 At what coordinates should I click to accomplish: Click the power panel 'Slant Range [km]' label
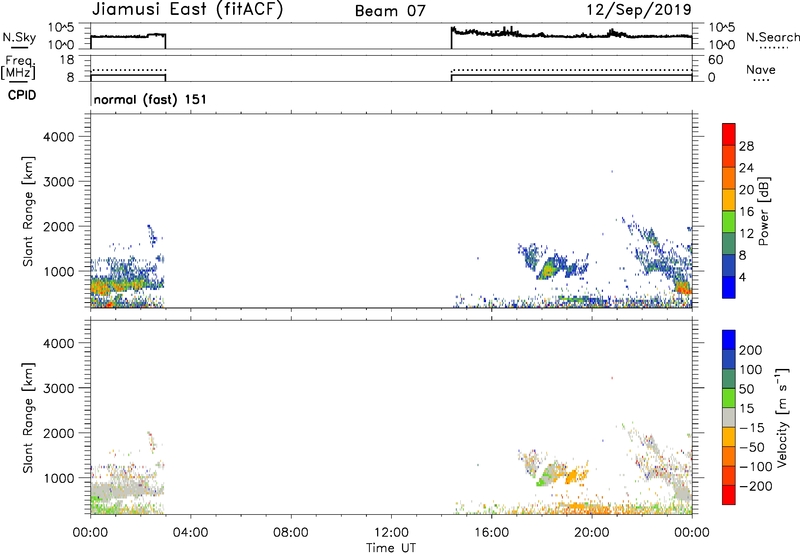28,212
